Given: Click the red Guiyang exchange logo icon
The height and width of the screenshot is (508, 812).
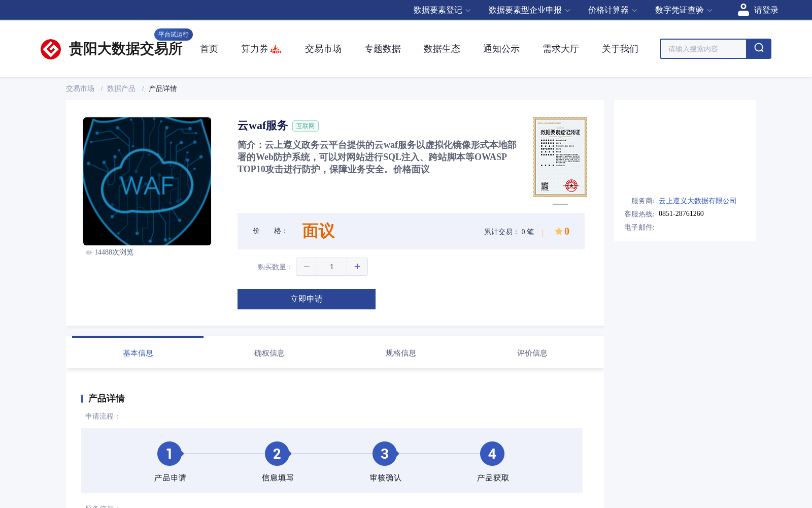Looking at the screenshot, I should (51, 49).
